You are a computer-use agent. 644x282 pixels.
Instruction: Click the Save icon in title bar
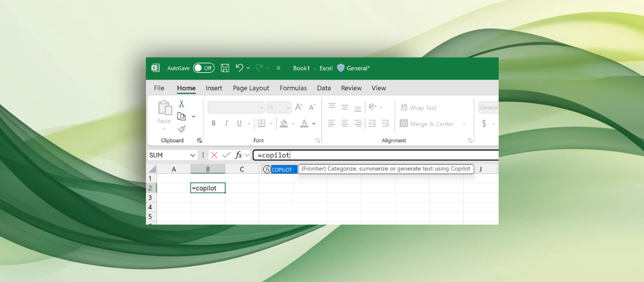[225, 68]
